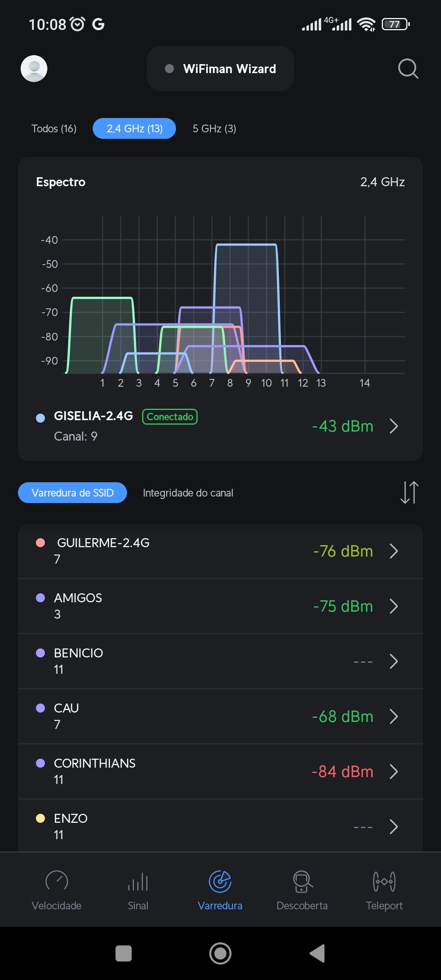Viewport: 441px width, 980px height.
Task: Expand the GUILERME-2.4G network chevron
Action: [394, 551]
